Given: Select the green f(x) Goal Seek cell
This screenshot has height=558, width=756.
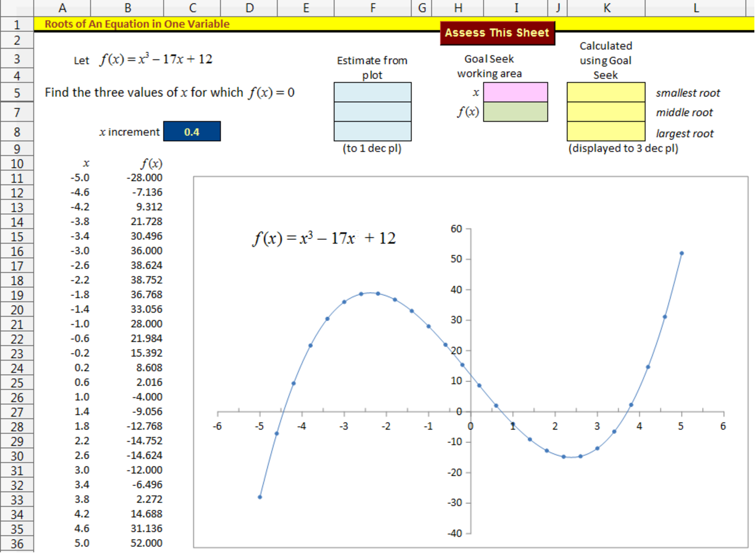Looking at the screenshot, I should (x=515, y=112).
